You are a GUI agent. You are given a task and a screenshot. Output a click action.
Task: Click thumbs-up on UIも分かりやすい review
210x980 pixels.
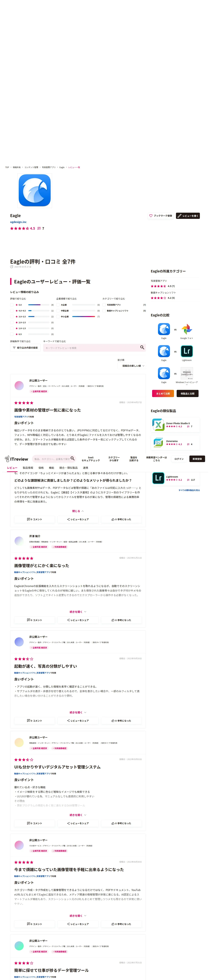coord(113,823)
